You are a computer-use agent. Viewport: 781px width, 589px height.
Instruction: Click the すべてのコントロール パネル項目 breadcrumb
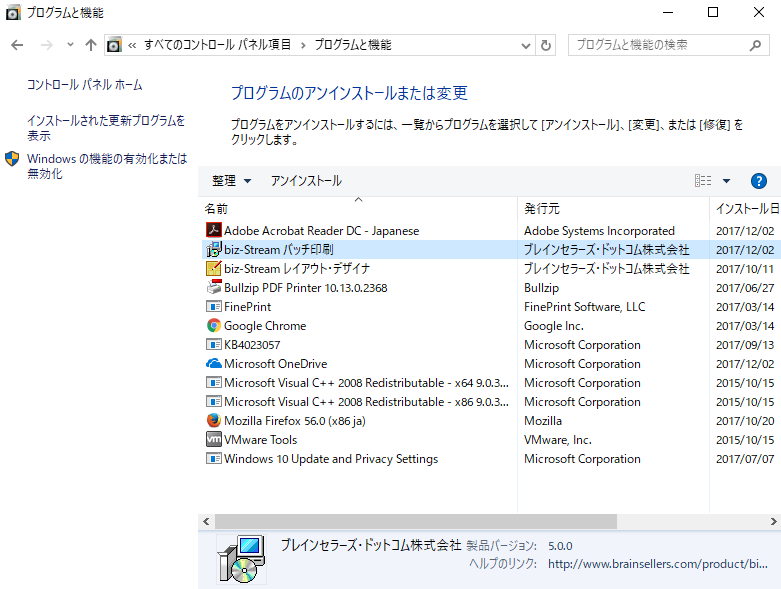click(x=218, y=45)
